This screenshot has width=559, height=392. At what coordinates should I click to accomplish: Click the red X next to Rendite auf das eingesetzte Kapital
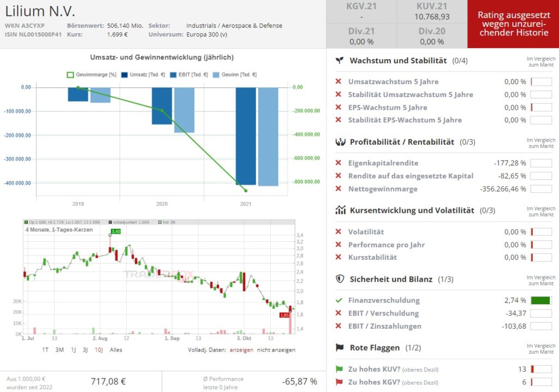[x=338, y=175]
